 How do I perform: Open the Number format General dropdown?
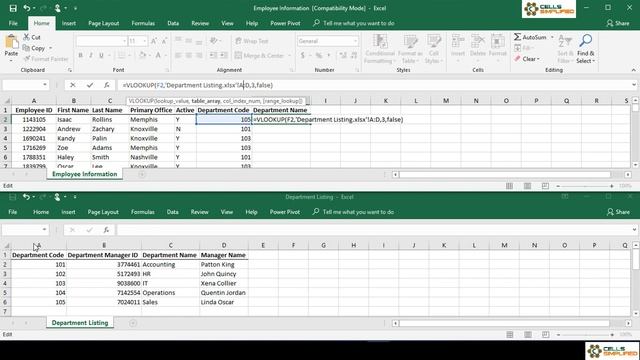(x=355, y=41)
